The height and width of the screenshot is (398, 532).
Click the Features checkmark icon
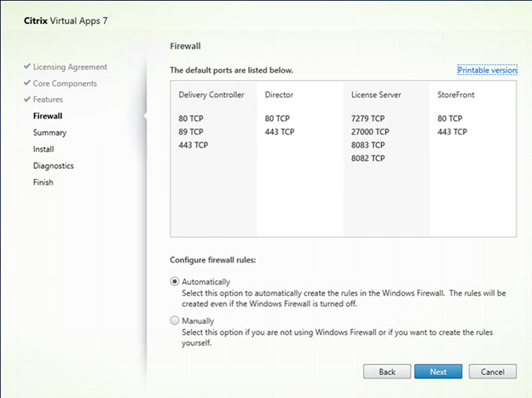(27, 99)
